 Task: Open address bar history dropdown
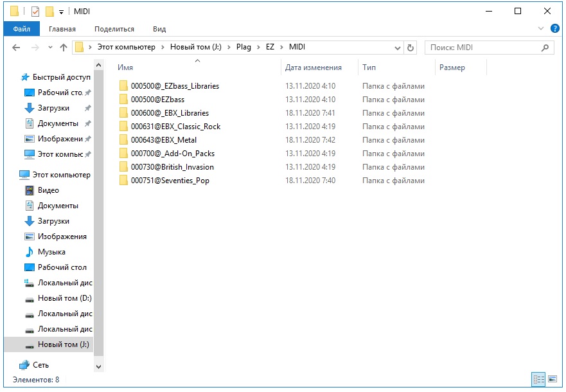398,48
